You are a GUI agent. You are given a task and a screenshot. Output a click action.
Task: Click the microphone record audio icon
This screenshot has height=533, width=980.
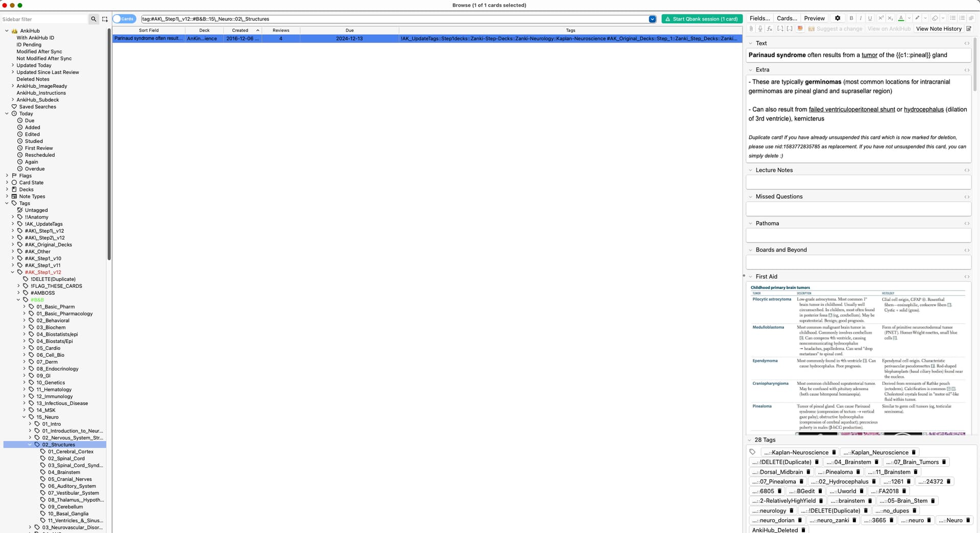coord(760,29)
